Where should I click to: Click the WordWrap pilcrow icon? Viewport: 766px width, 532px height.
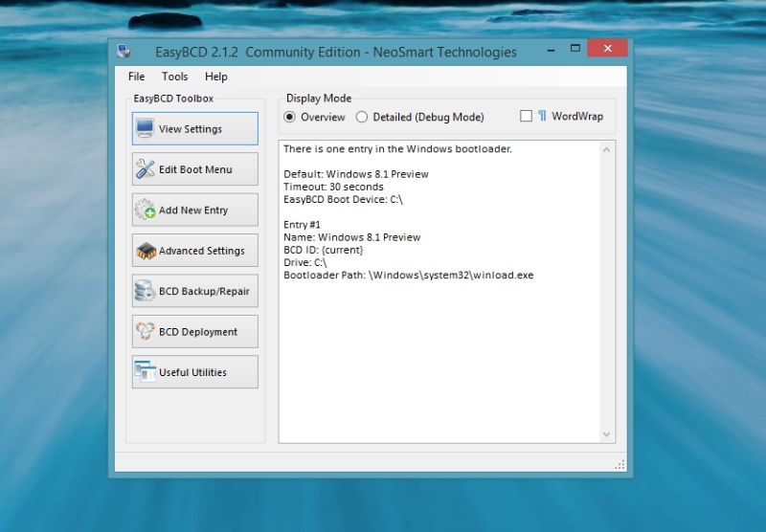(x=542, y=117)
